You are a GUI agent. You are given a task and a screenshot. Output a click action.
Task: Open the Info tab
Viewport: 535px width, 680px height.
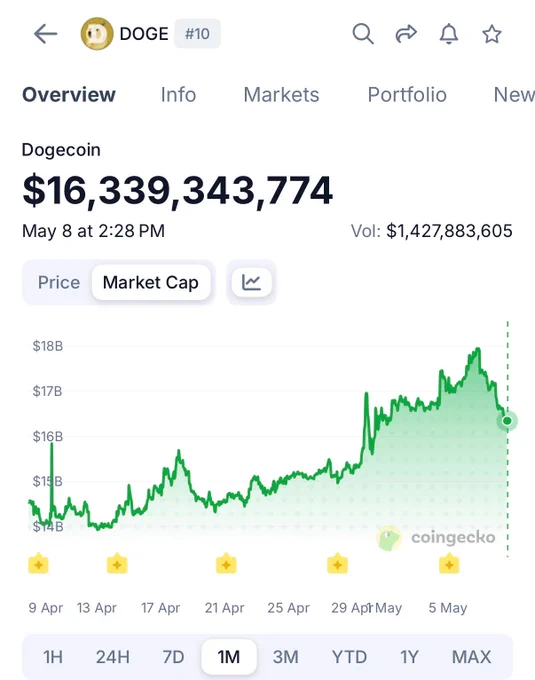(x=178, y=95)
